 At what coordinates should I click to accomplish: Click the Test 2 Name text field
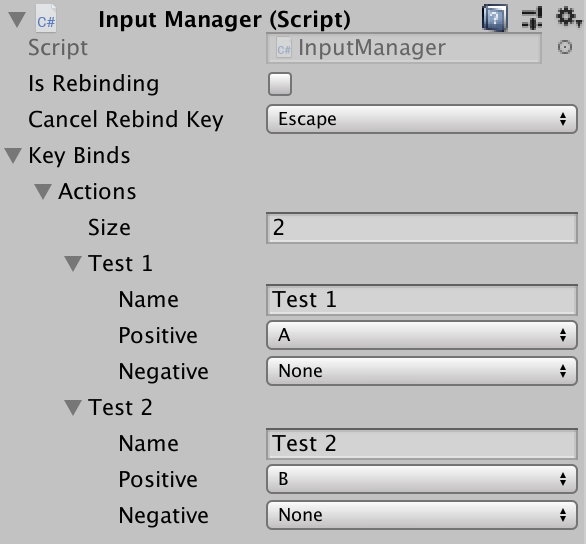tap(422, 444)
